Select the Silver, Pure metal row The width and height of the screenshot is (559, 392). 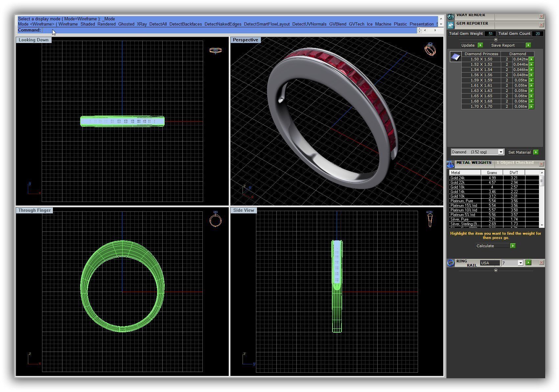494,219
